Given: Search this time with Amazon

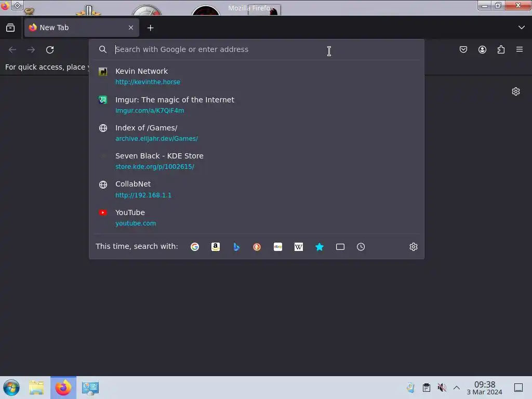Looking at the screenshot, I should coord(216,247).
